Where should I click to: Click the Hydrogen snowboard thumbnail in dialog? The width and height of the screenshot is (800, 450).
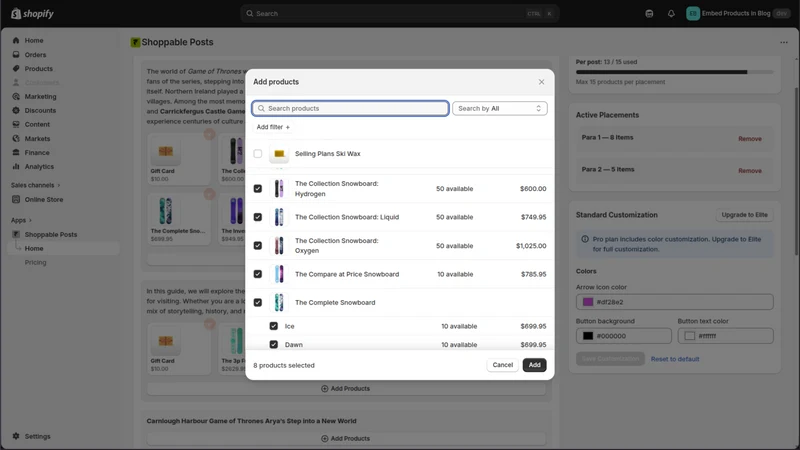click(279, 189)
